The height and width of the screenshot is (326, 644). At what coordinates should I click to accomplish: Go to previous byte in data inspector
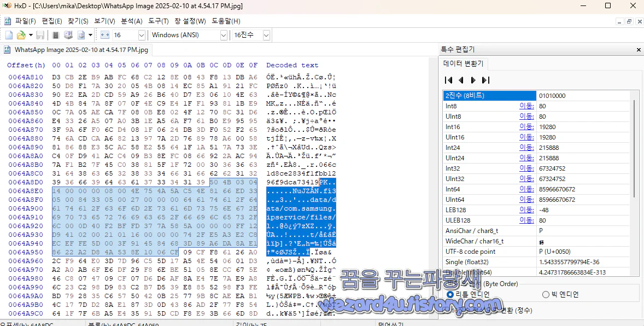(461, 80)
